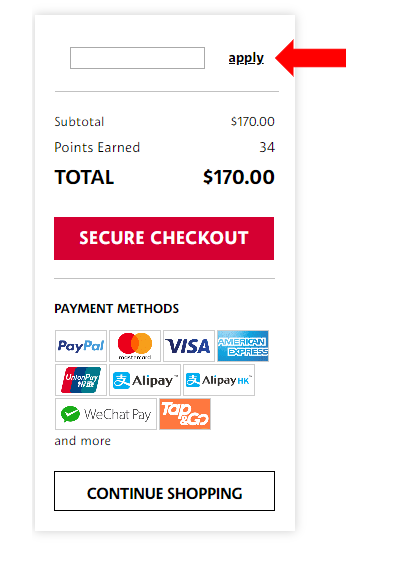
Task: Select the AlipayHK payment icon
Action: click(219, 380)
